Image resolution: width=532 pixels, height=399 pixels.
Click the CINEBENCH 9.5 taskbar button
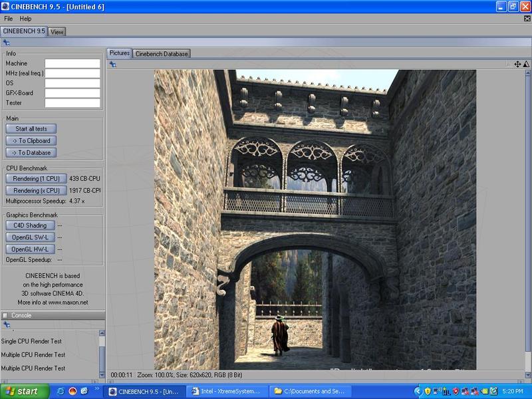144,392
